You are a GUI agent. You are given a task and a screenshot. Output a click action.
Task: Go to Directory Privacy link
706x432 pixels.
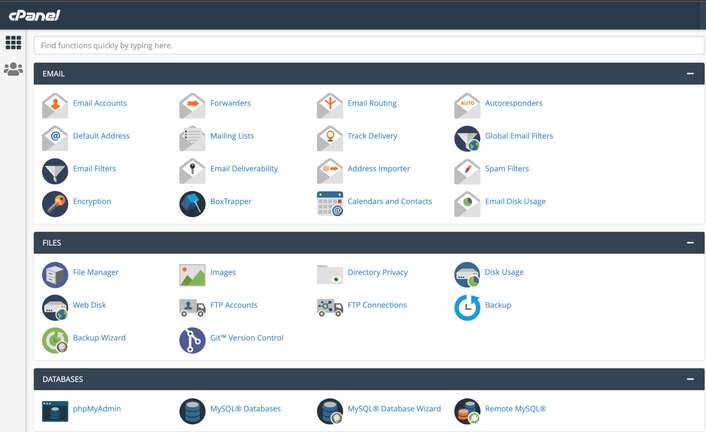click(377, 272)
